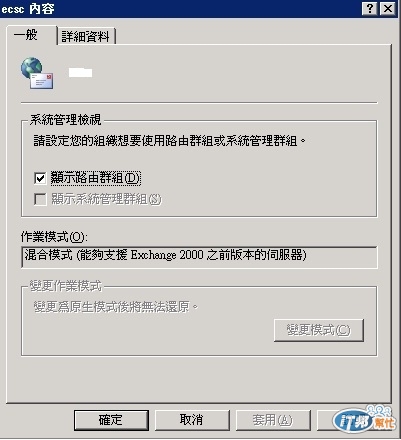
Task: Click the IT邦幫忙 watermark logo
Action: pos(364,419)
